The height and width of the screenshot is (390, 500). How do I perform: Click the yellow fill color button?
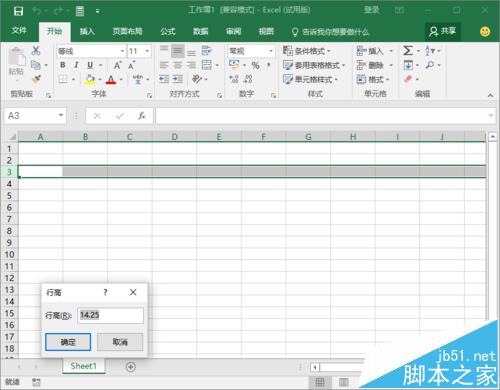(x=89, y=79)
